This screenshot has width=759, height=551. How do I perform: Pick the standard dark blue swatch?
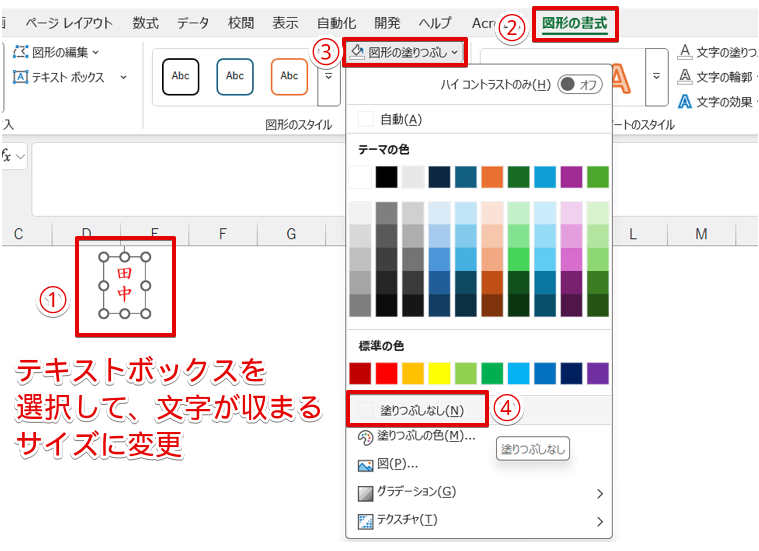[571, 373]
